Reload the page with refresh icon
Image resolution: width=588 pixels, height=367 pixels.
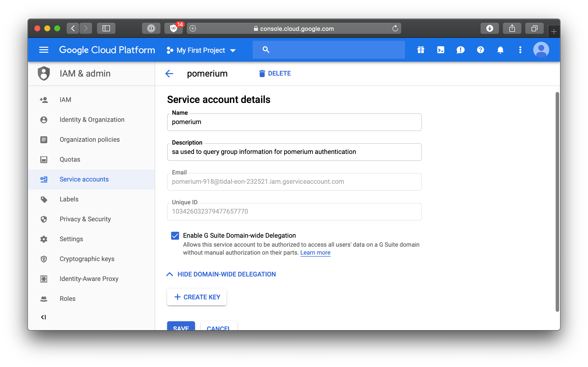[395, 28]
